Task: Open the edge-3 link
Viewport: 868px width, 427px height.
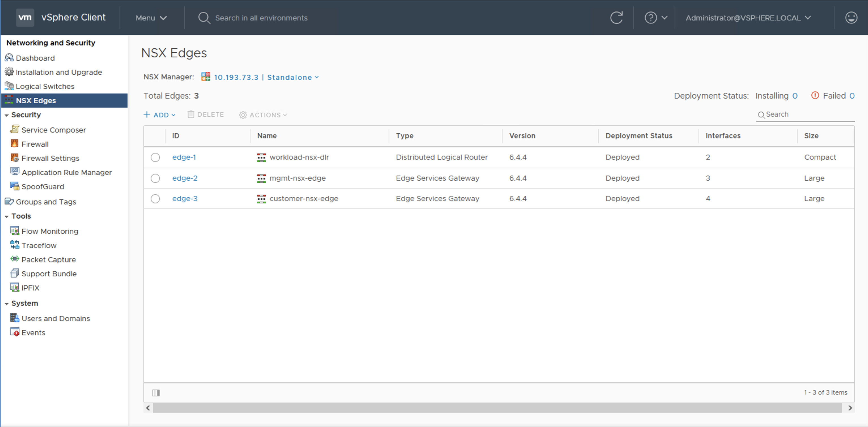Action: pos(185,199)
